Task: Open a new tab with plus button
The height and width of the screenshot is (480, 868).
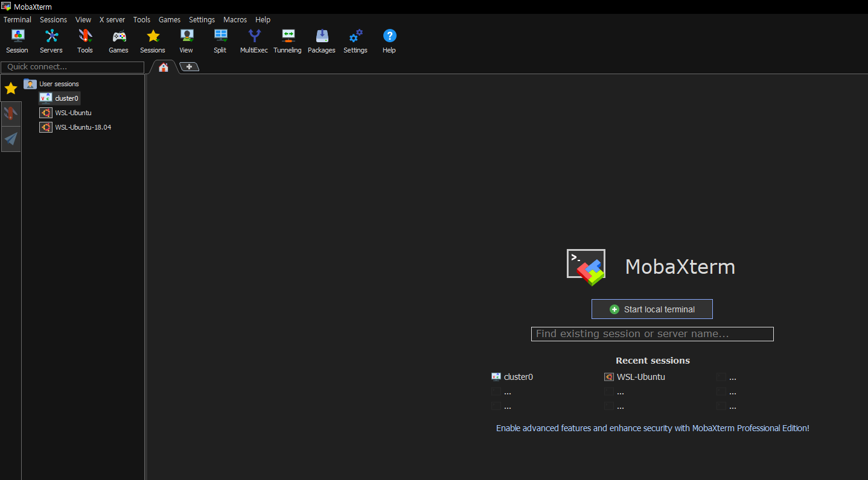Action: (x=189, y=67)
